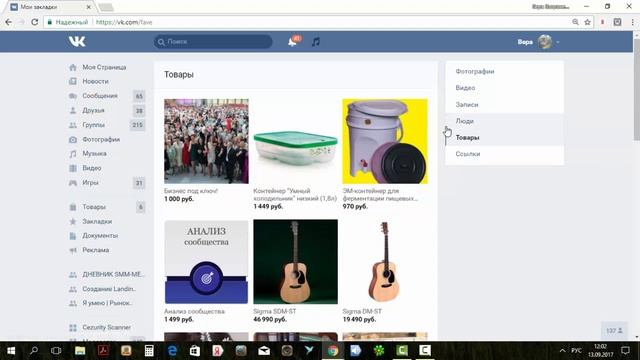The width and height of the screenshot is (640, 360).
Task: Go to Моя Страница in left menu
Action: tap(104, 67)
